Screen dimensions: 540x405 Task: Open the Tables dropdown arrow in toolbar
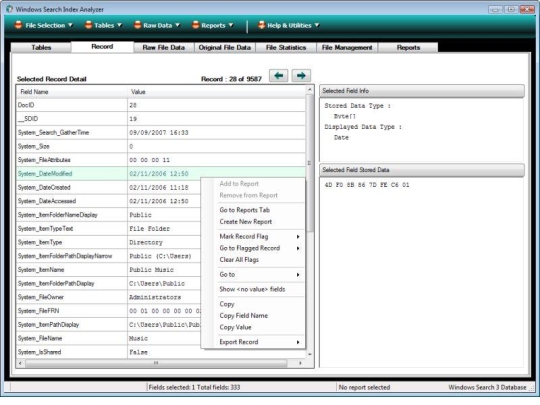pos(120,25)
